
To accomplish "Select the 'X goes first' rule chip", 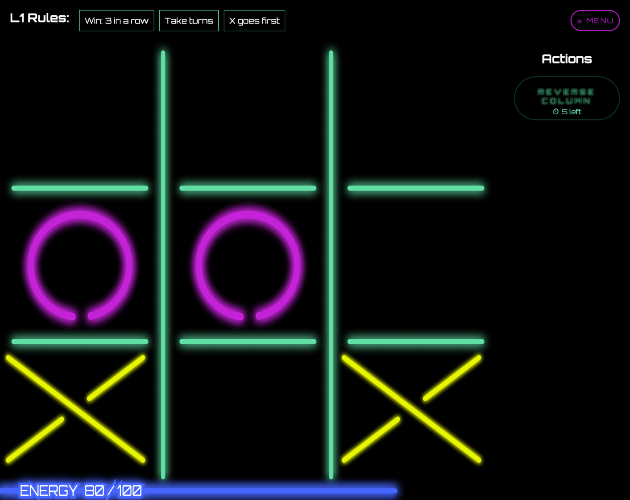I will coord(254,20).
